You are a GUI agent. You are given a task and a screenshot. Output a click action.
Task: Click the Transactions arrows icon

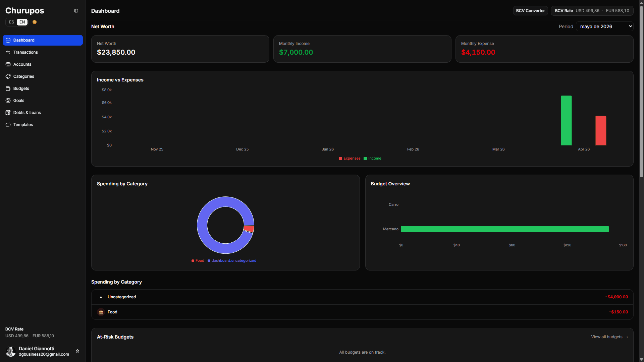(8, 52)
